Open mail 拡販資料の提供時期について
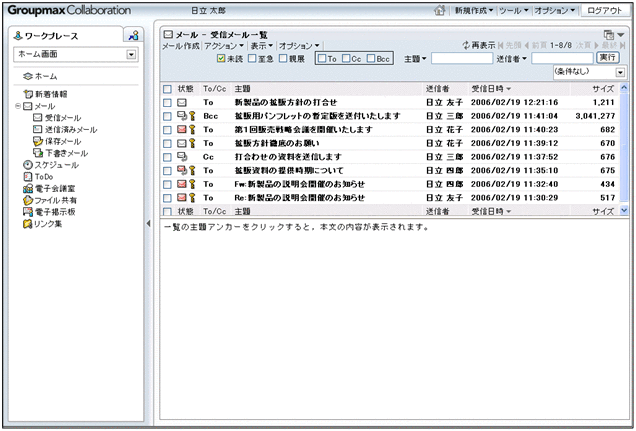 [x=289, y=171]
